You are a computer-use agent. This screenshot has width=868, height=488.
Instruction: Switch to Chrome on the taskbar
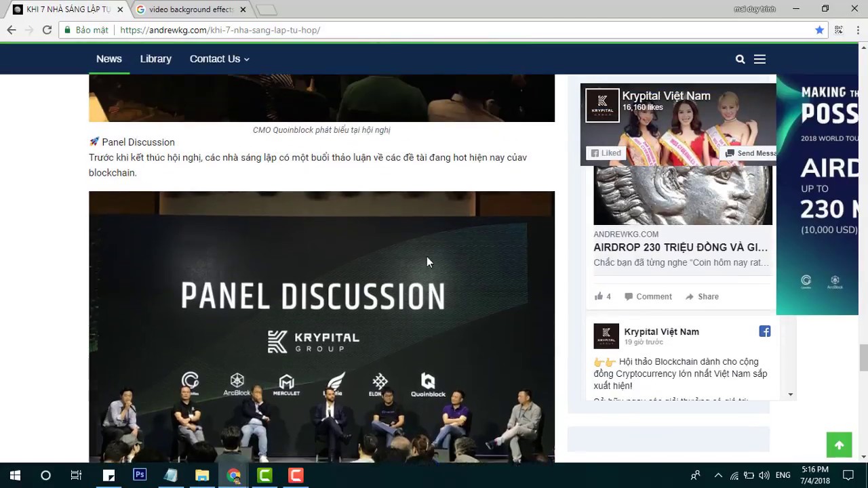(x=233, y=475)
